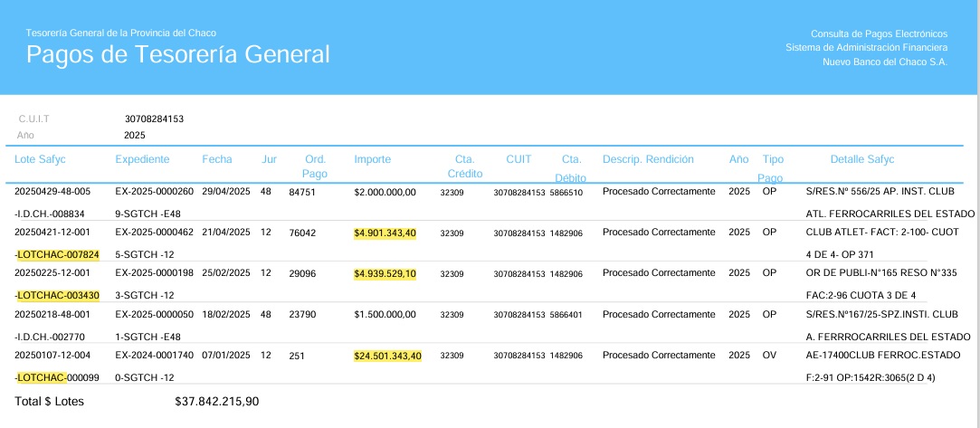The height and width of the screenshot is (428, 980).
Task: Click the Importe column header
Action: click(x=373, y=159)
